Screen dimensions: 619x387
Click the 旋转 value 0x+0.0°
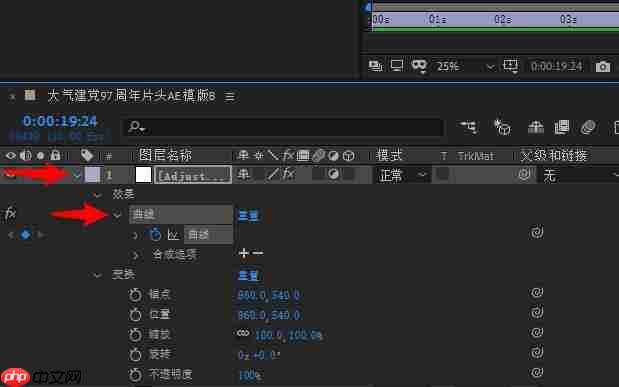point(259,355)
